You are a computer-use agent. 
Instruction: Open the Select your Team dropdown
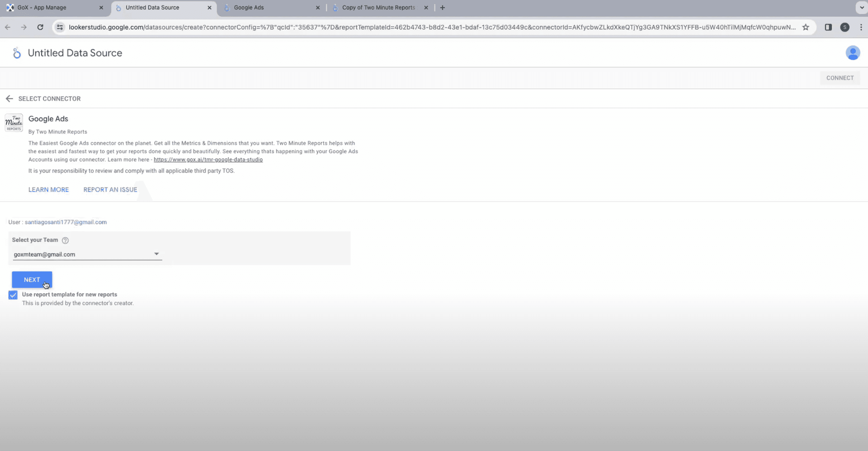(87, 254)
